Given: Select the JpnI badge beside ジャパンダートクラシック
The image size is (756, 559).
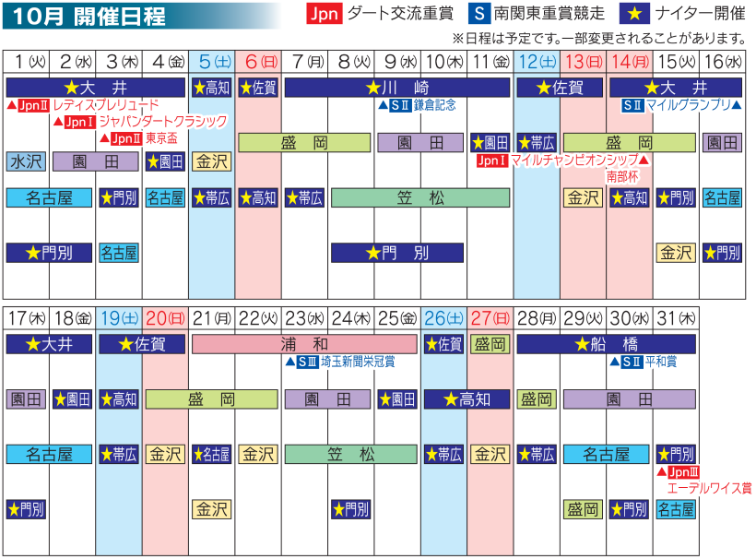Looking at the screenshot, I should (77, 122).
